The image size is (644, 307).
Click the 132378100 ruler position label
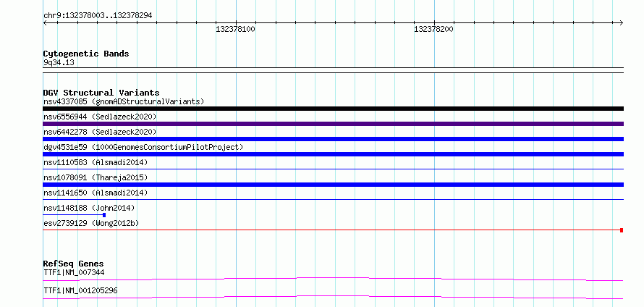point(235,29)
